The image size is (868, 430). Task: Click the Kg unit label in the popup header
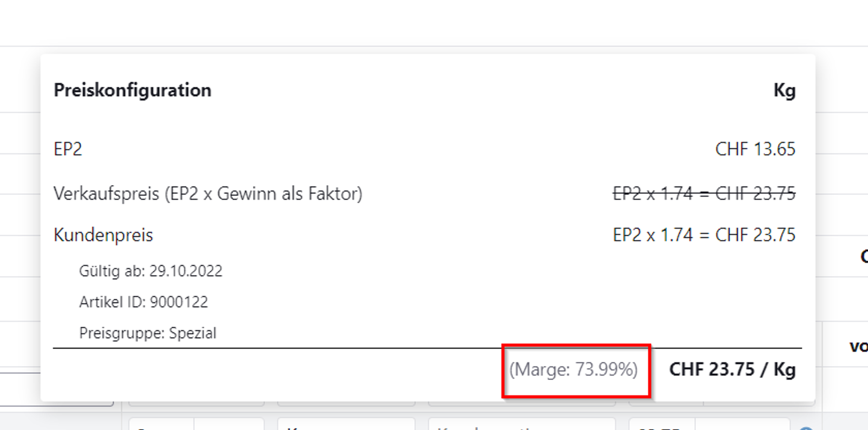point(784,90)
